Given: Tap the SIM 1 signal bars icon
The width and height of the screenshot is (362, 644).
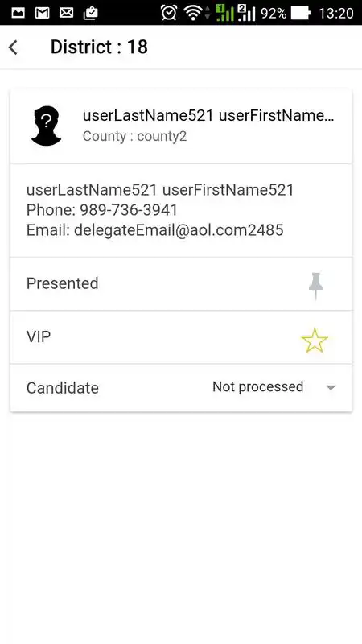Looking at the screenshot, I should [224, 13].
